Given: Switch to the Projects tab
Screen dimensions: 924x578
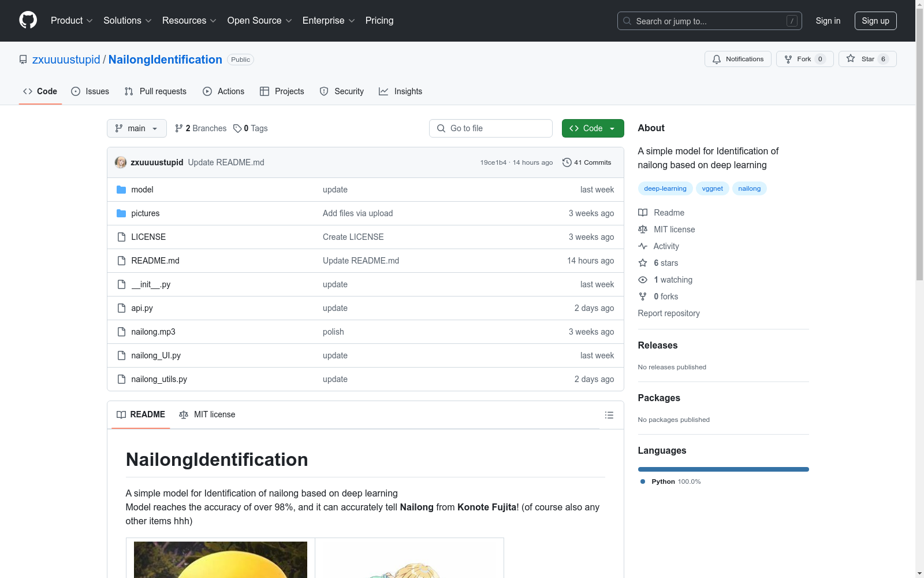Looking at the screenshot, I should click(282, 91).
